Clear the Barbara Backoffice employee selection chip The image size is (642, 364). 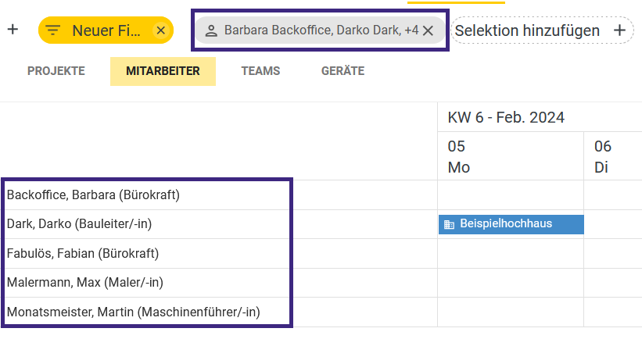click(428, 31)
